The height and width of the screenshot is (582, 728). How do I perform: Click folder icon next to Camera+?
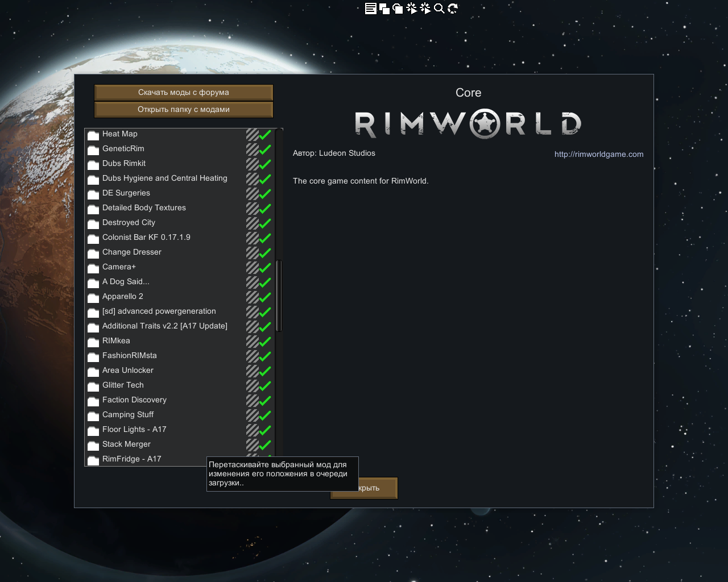(x=93, y=268)
